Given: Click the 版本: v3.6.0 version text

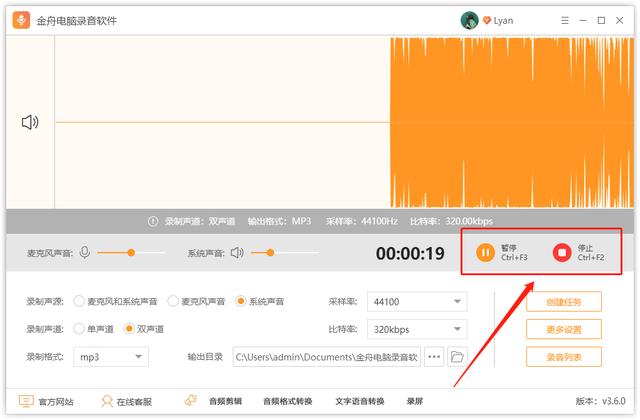Looking at the screenshot, I should [600, 401].
